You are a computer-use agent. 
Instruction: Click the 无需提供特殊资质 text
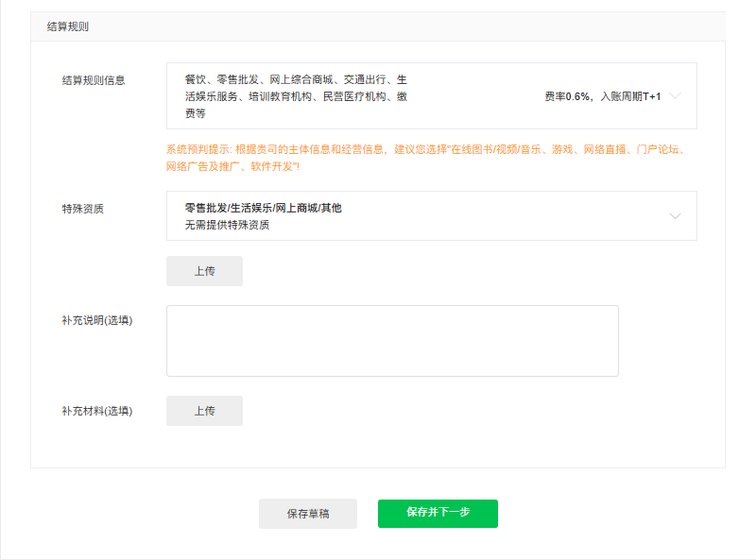(x=227, y=225)
